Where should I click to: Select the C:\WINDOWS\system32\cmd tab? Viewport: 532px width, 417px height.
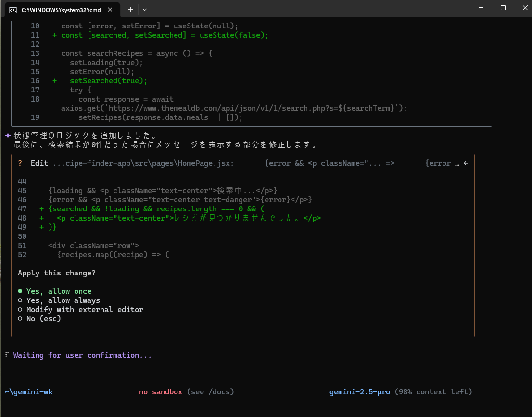[x=60, y=9]
